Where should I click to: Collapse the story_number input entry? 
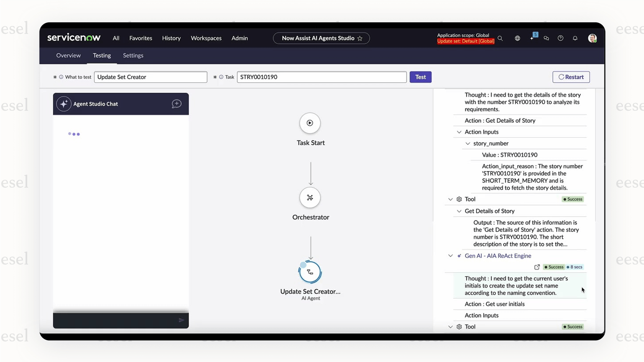467,143
